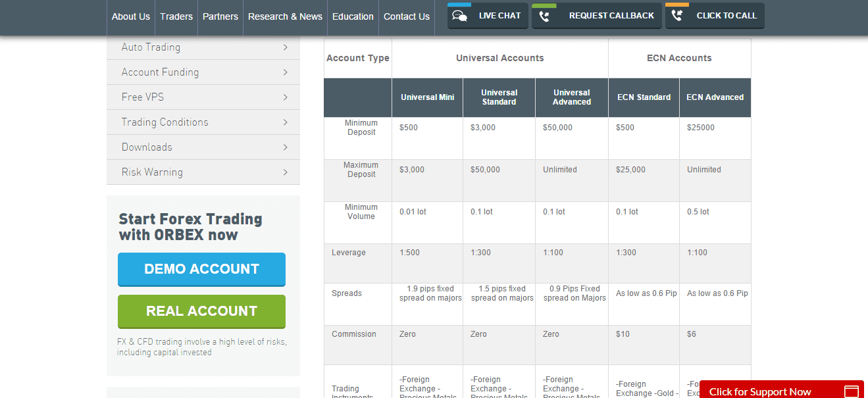Click the ECN Accounts group header

680,58
